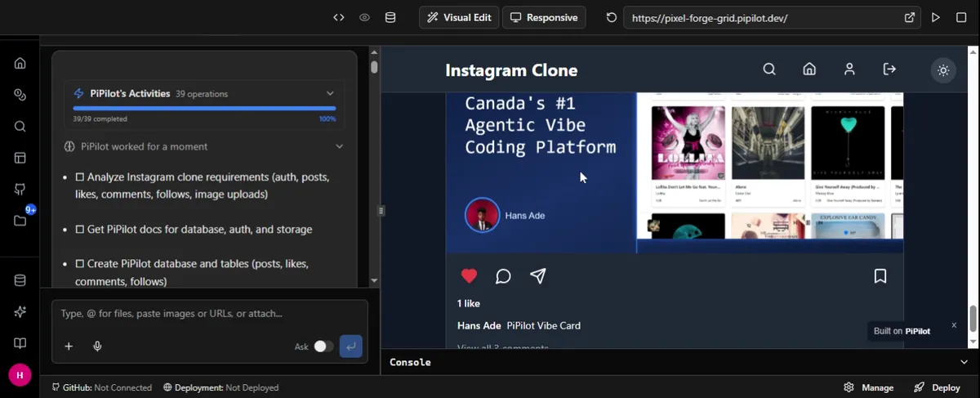Collapse the PiPilot's Activities panel chevron
The width and height of the screenshot is (980, 398).
[330, 93]
